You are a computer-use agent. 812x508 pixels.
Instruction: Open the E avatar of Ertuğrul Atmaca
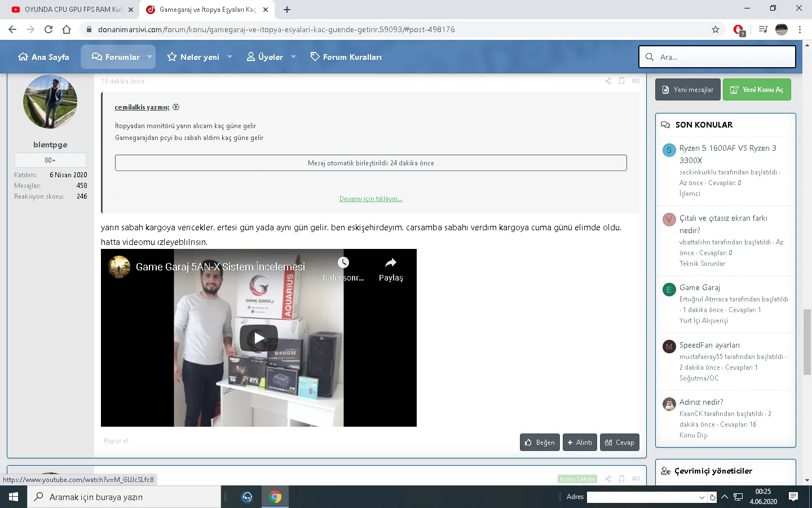pyautogui.click(x=669, y=290)
